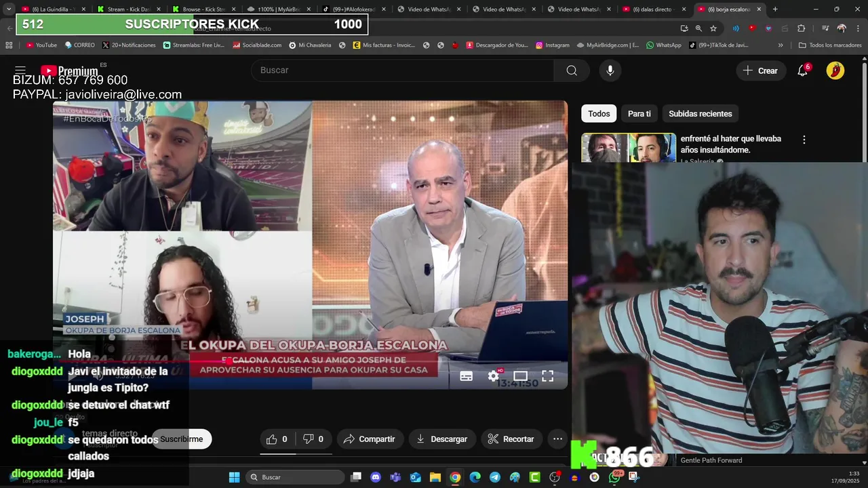The width and height of the screenshot is (868, 488).
Task: Open the YouTube bookmark
Action: [x=41, y=45]
